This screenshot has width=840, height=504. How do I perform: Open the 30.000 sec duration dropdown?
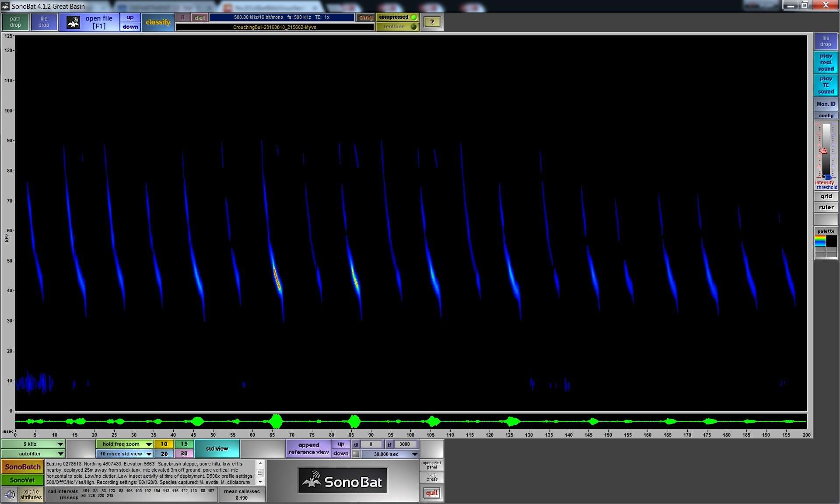(390, 454)
